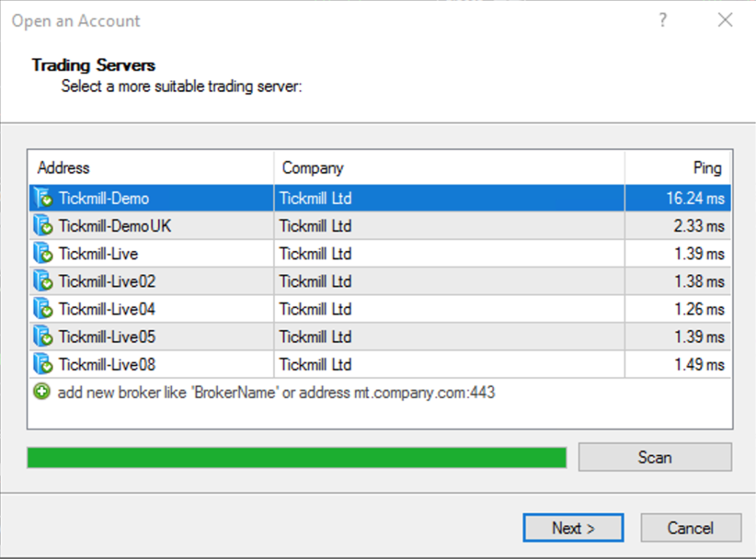Select the Tickmill-Live04 address
The image size is (756, 559).
coord(107,309)
